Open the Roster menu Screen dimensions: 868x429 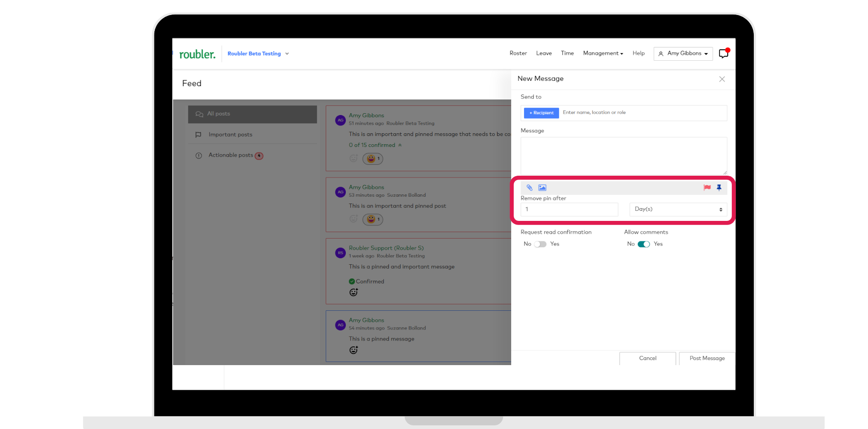click(518, 53)
